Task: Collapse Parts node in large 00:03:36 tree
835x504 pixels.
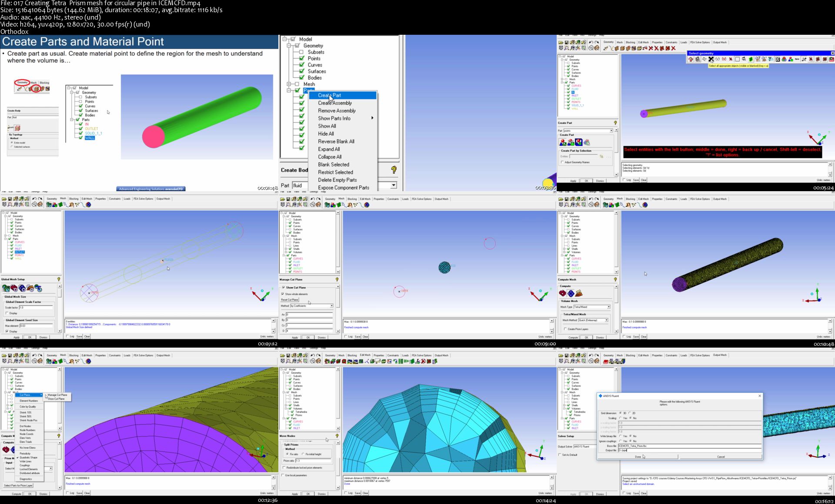Action: pos(289,90)
